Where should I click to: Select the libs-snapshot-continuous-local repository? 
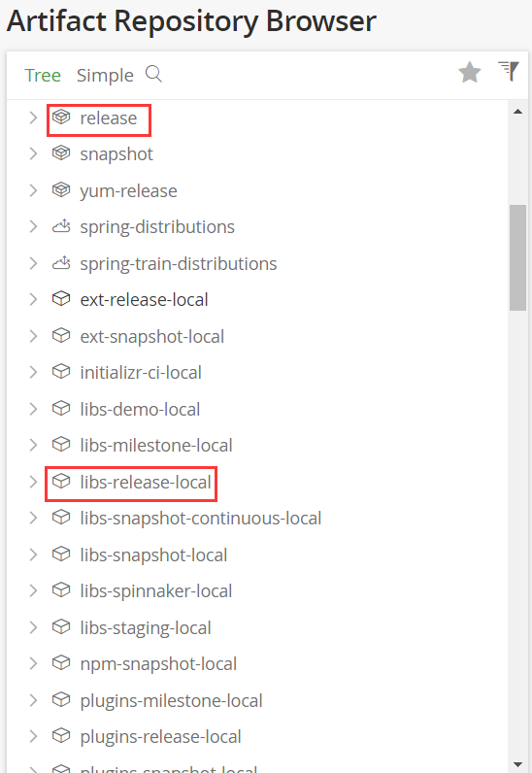pyautogui.click(x=201, y=519)
